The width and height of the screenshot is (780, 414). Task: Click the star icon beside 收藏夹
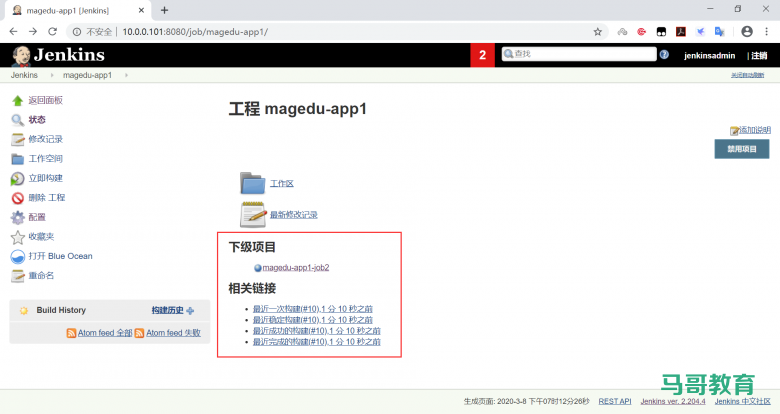coord(17,237)
